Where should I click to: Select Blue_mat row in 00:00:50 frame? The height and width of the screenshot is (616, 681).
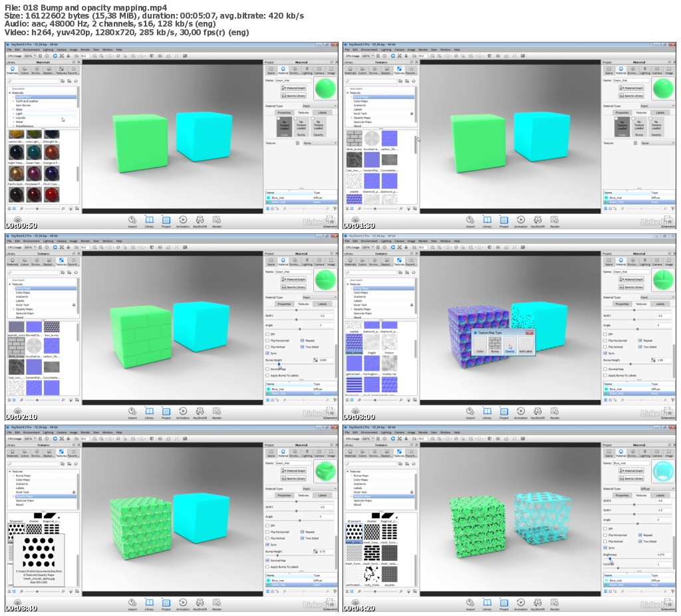tap(301, 197)
